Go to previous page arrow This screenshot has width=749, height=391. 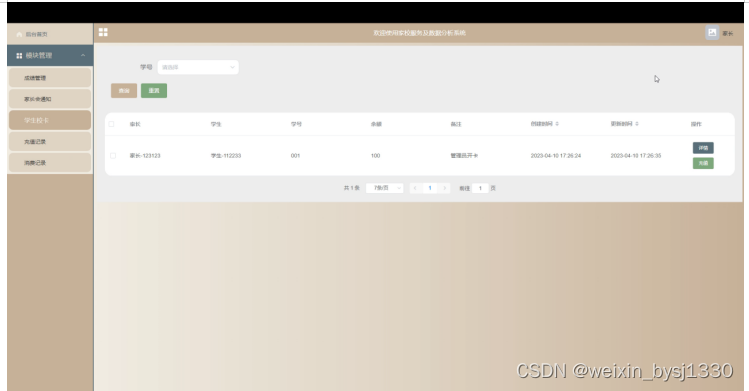coord(415,188)
